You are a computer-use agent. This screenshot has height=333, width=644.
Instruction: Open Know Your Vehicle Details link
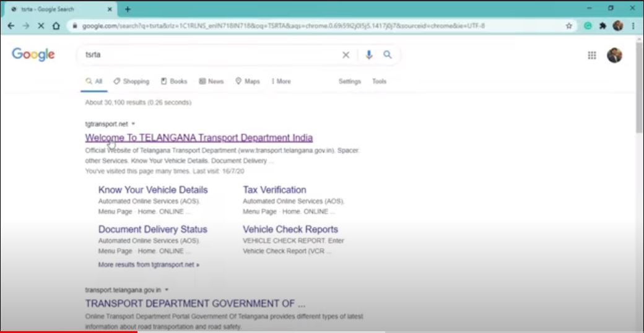tap(153, 189)
